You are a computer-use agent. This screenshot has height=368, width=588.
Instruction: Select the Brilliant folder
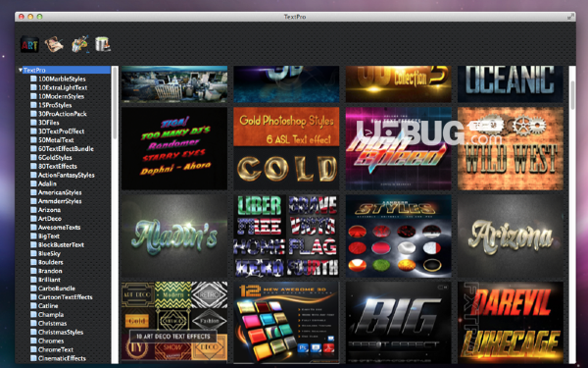point(49,280)
